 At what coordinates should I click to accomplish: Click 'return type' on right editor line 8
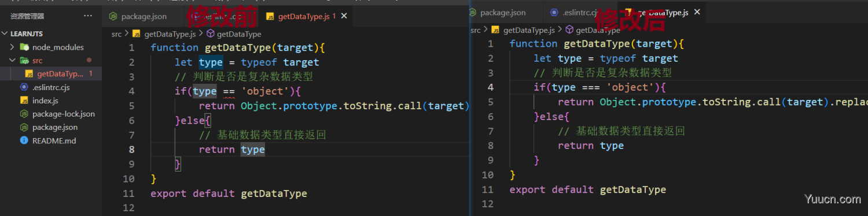coord(591,146)
